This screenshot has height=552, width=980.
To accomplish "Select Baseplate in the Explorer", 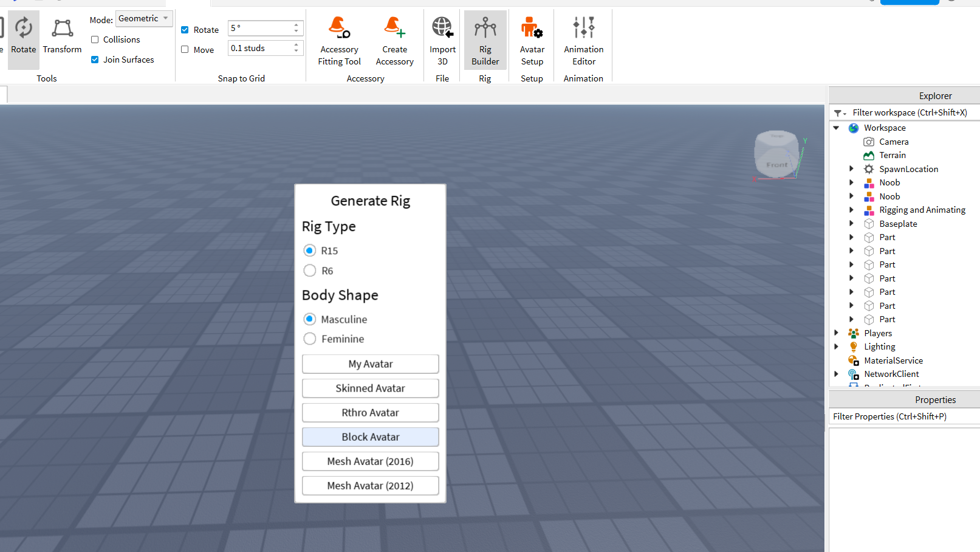I will 897,224.
